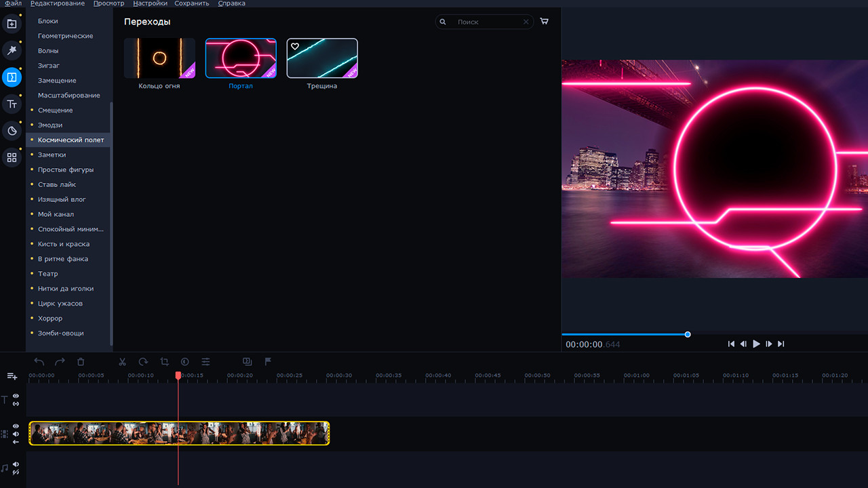Open the Titles tab in sidebar
Image resolution: width=868 pixels, height=488 pixels.
12,104
